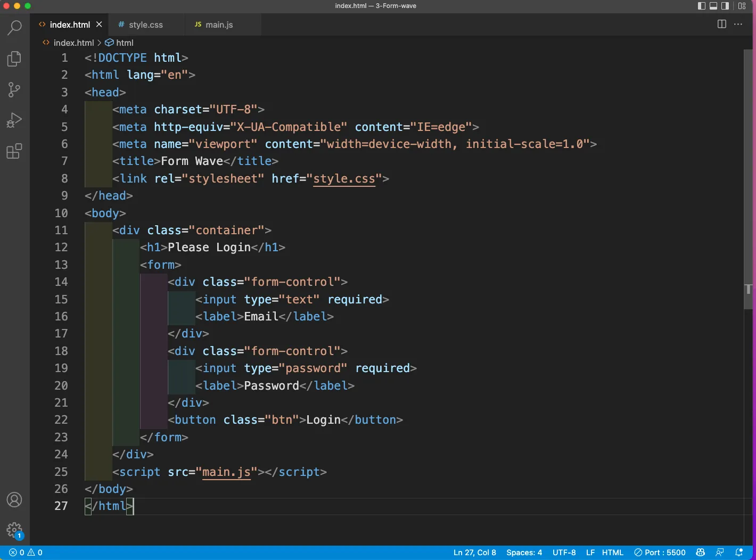Click line number 13 in gutter
Image resolution: width=756 pixels, height=560 pixels.
[61, 265]
